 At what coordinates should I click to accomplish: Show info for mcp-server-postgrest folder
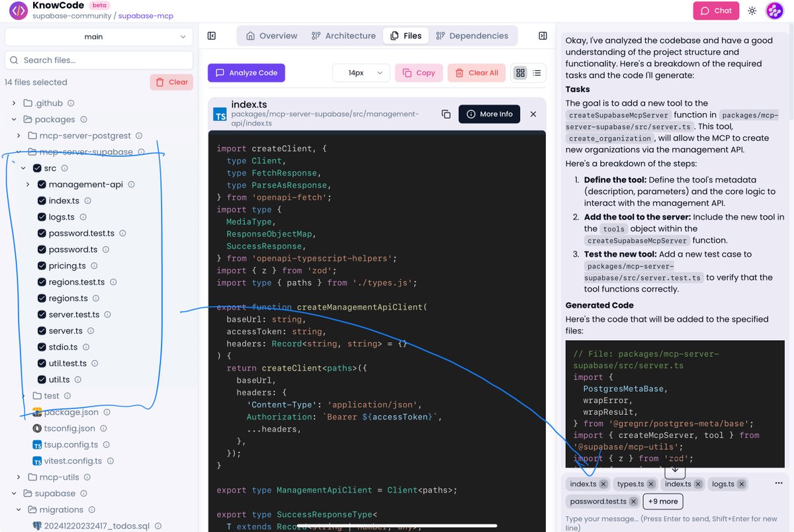139,136
